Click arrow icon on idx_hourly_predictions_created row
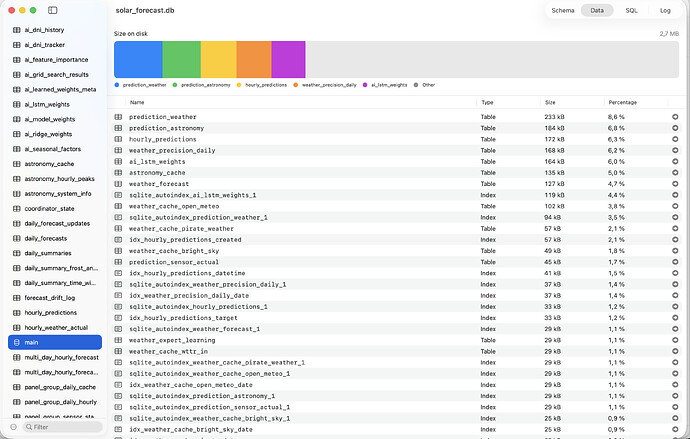Screen dimensions: 690x439 point(675,240)
